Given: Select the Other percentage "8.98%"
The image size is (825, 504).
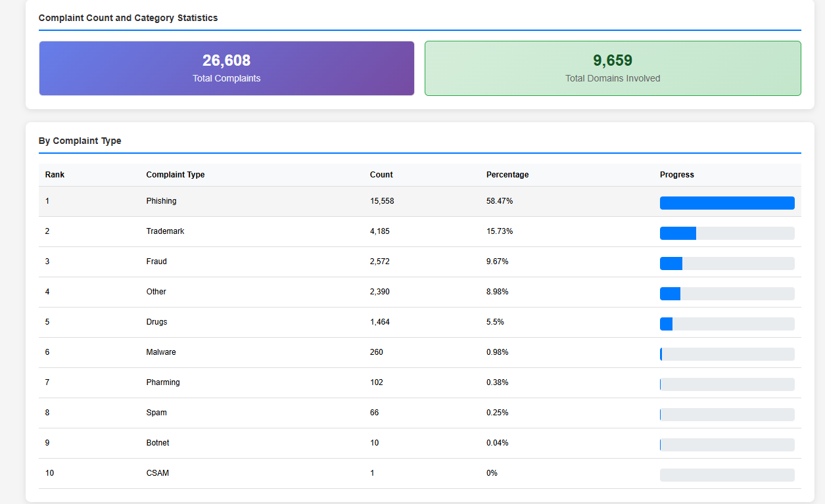Looking at the screenshot, I should point(498,292).
